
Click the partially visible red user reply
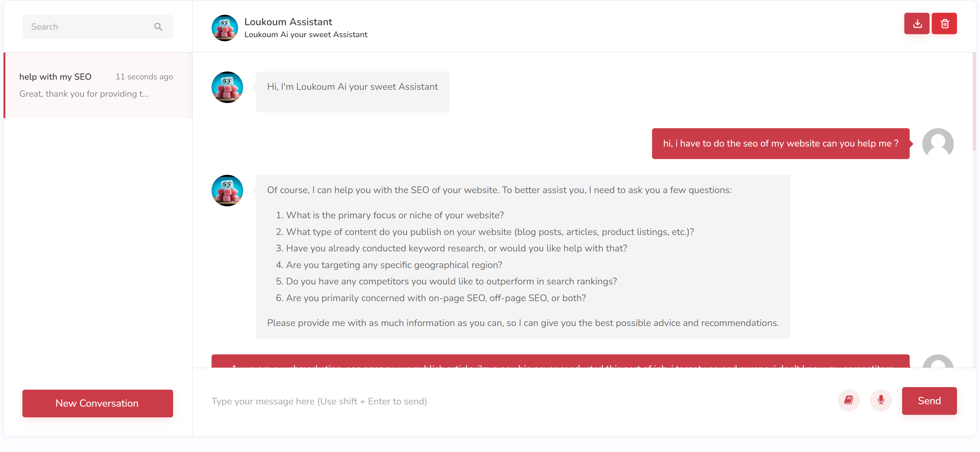[x=560, y=361]
